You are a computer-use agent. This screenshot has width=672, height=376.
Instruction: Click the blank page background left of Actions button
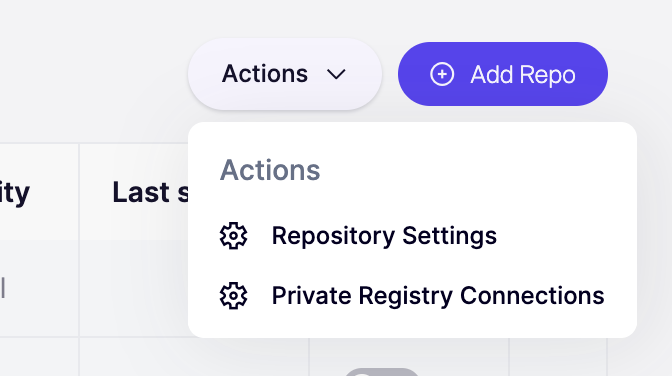(93, 73)
